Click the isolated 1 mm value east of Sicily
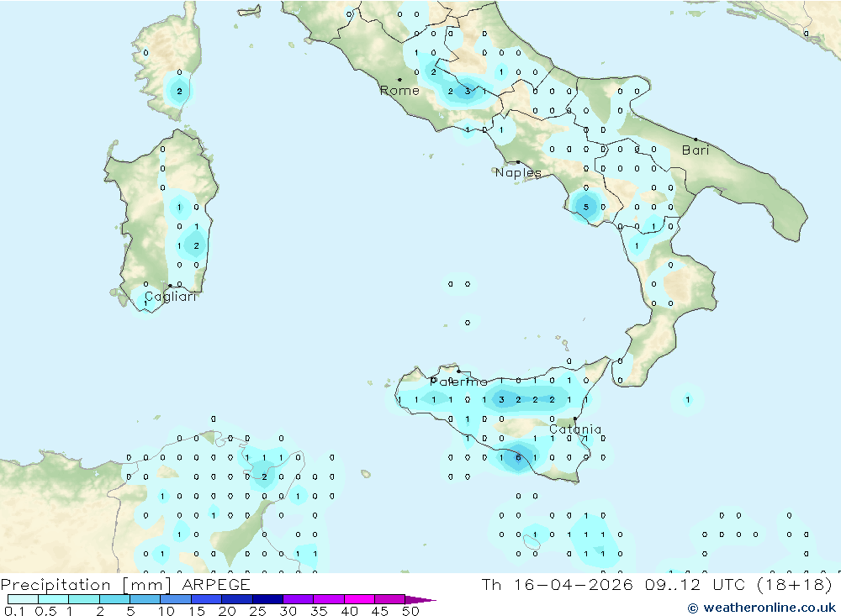841x616 pixels. (688, 399)
